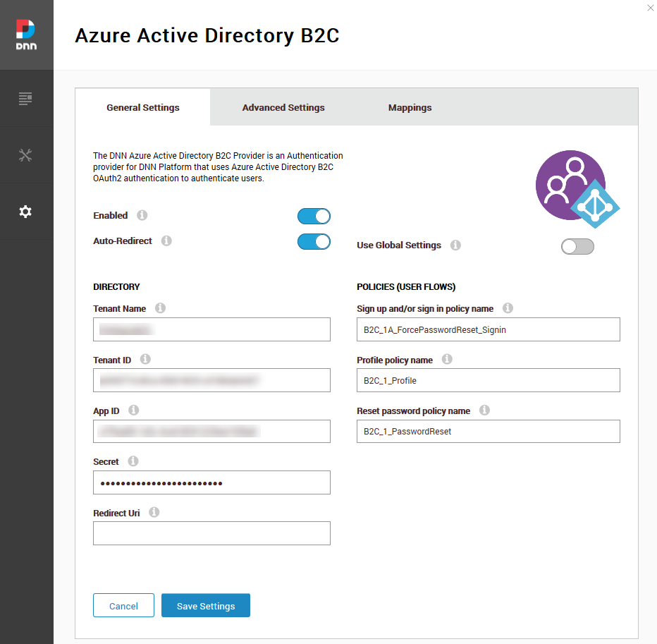Focus the Secret password field

(x=211, y=482)
